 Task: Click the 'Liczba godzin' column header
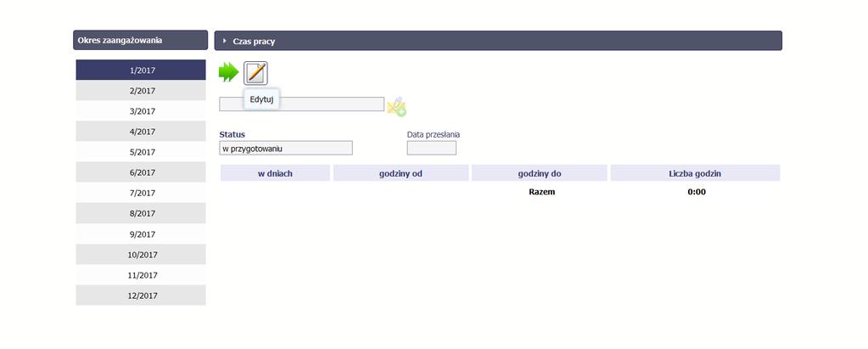pos(695,173)
